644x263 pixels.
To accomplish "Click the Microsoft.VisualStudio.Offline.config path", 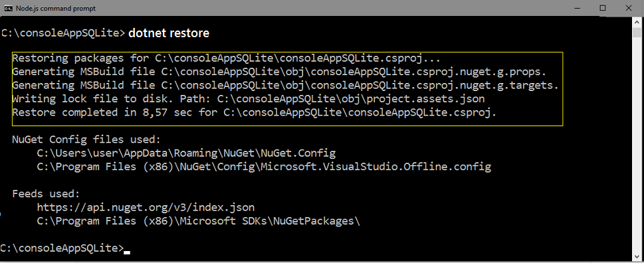I will click(x=264, y=167).
